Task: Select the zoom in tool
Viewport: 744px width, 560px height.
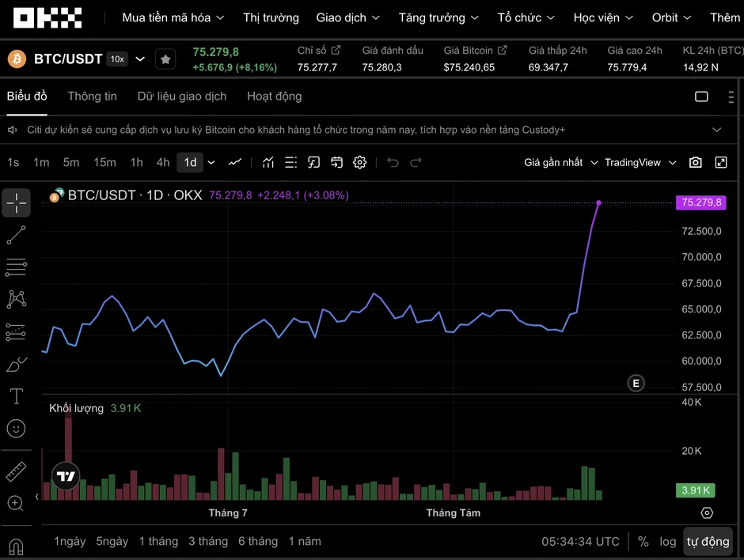Action: pos(16,503)
